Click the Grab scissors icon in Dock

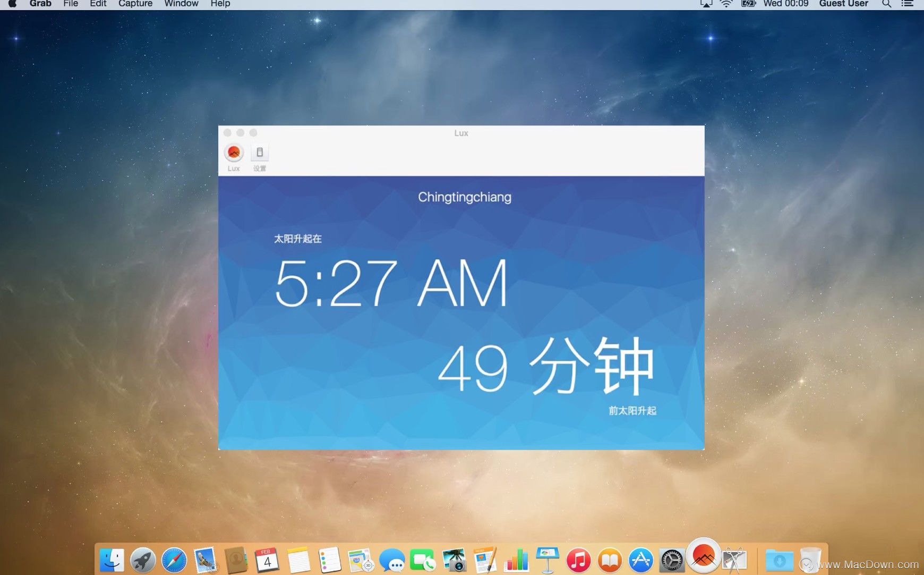coord(735,560)
